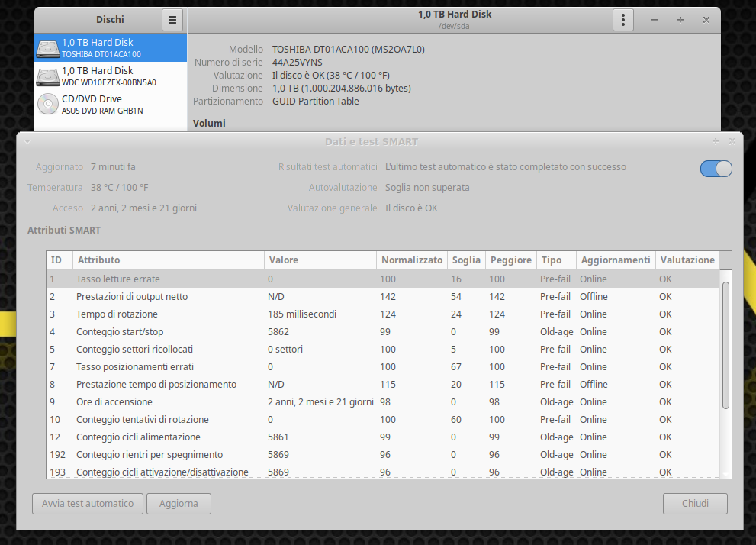Viewport: 756px width, 545px height.
Task: Select the Conteggio start/stop row
Action: (383, 332)
